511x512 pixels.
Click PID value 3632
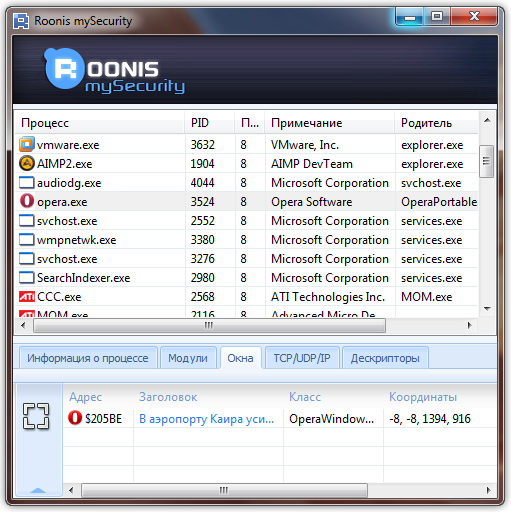tap(203, 145)
